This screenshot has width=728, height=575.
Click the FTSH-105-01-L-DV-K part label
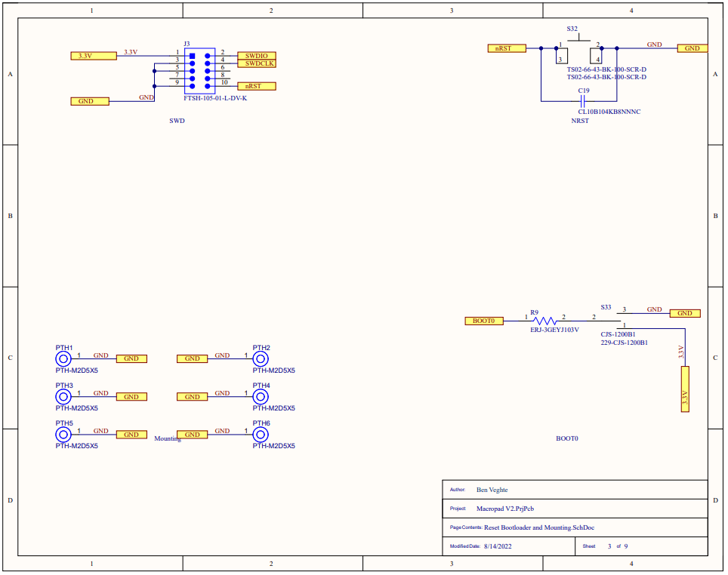click(215, 98)
